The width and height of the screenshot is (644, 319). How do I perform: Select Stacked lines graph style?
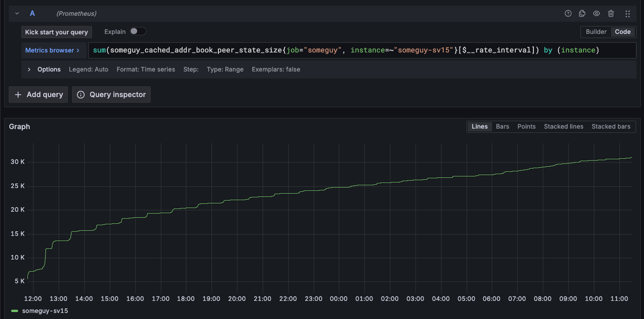click(564, 126)
